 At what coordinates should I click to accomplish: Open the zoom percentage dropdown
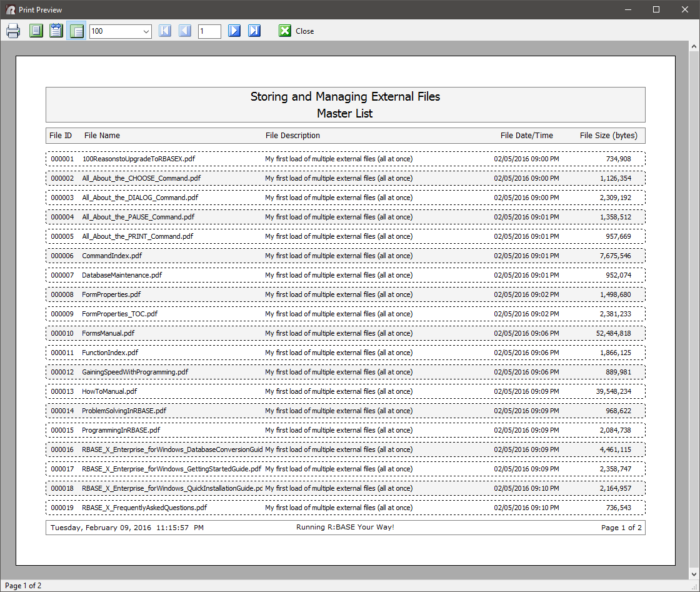146,31
